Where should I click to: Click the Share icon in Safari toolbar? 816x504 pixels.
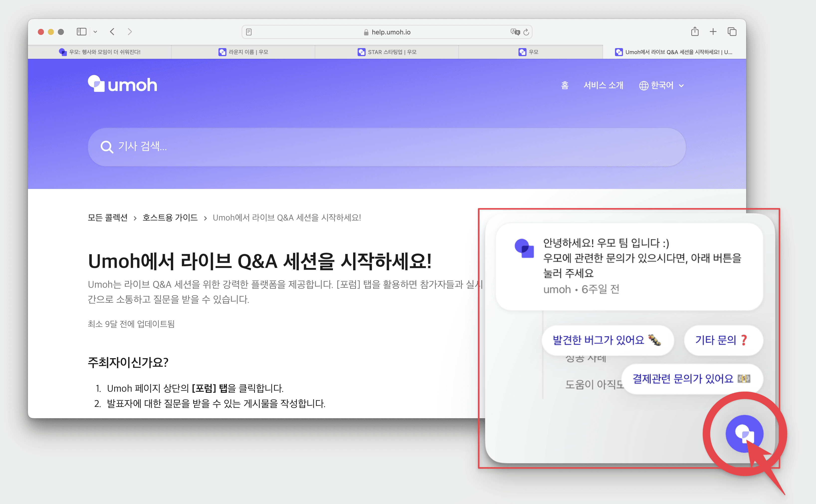tap(695, 32)
